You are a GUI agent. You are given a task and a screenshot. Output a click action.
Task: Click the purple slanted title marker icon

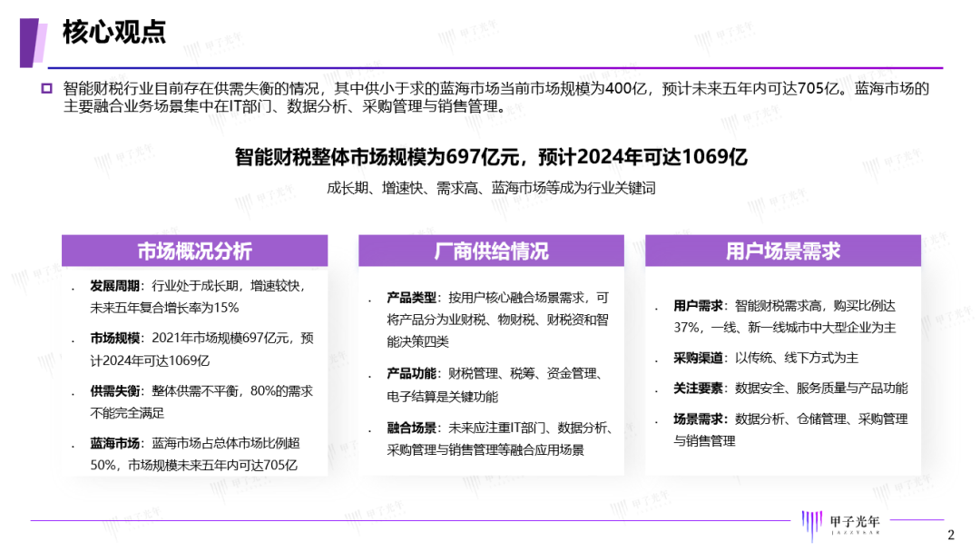point(34,43)
